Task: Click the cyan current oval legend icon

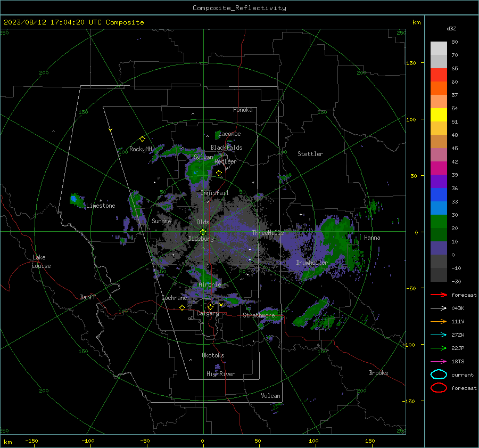Action: [x=439, y=374]
